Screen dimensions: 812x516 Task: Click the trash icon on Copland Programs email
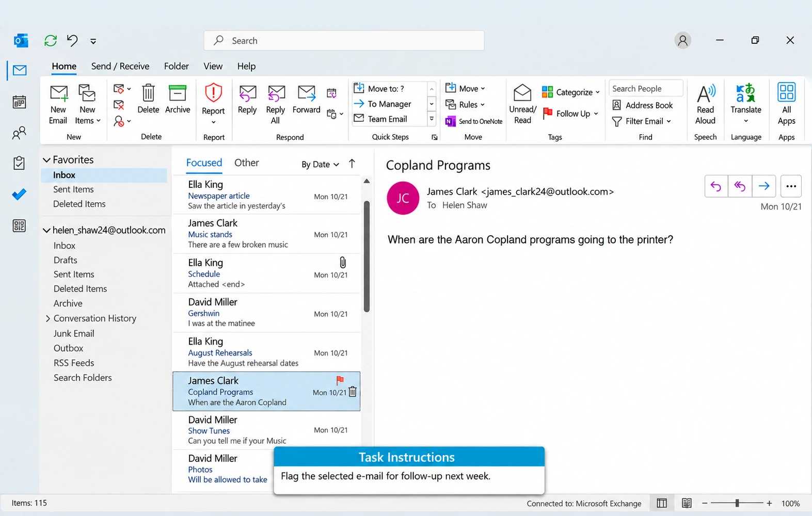coord(353,392)
